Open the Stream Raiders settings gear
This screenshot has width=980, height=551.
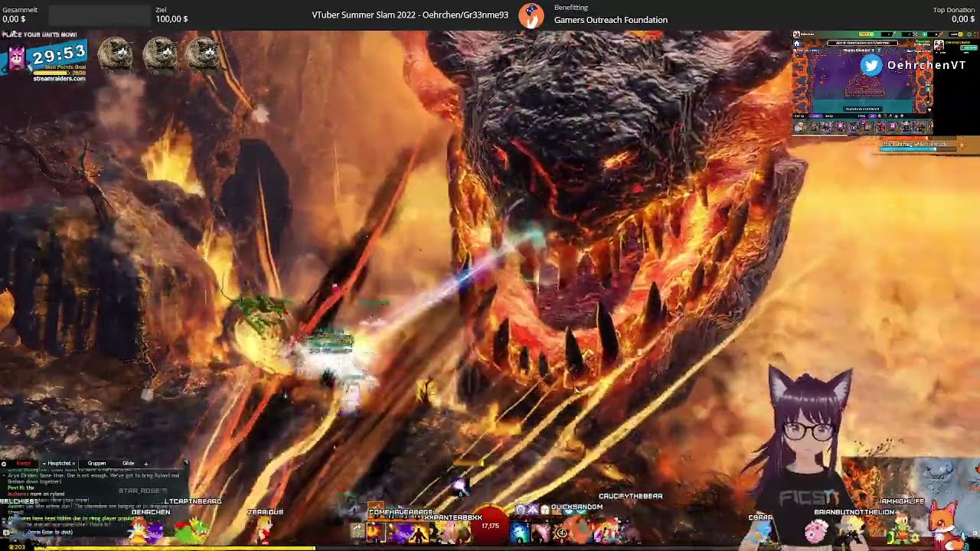click(969, 34)
